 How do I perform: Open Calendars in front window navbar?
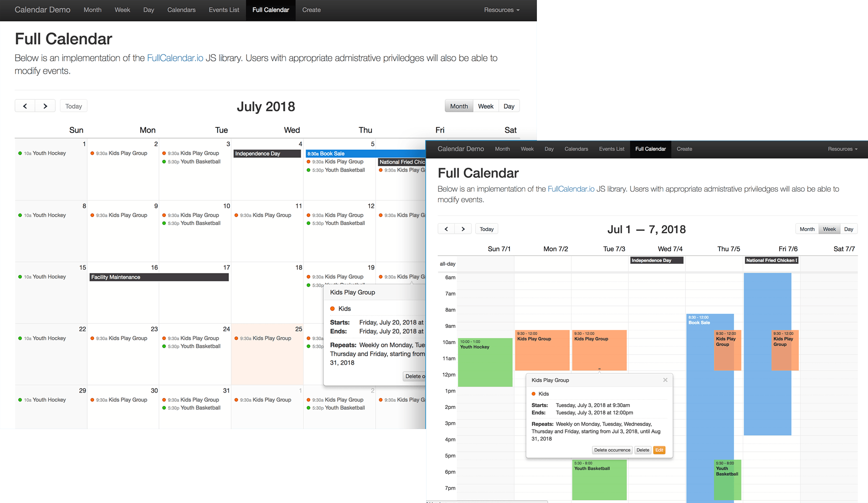(576, 149)
